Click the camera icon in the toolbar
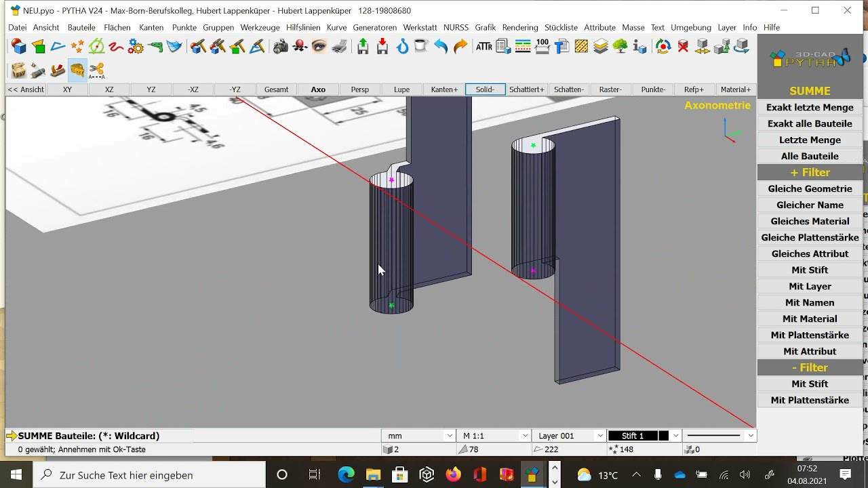Image resolution: width=868 pixels, height=488 pixels. tap(280, 47)
